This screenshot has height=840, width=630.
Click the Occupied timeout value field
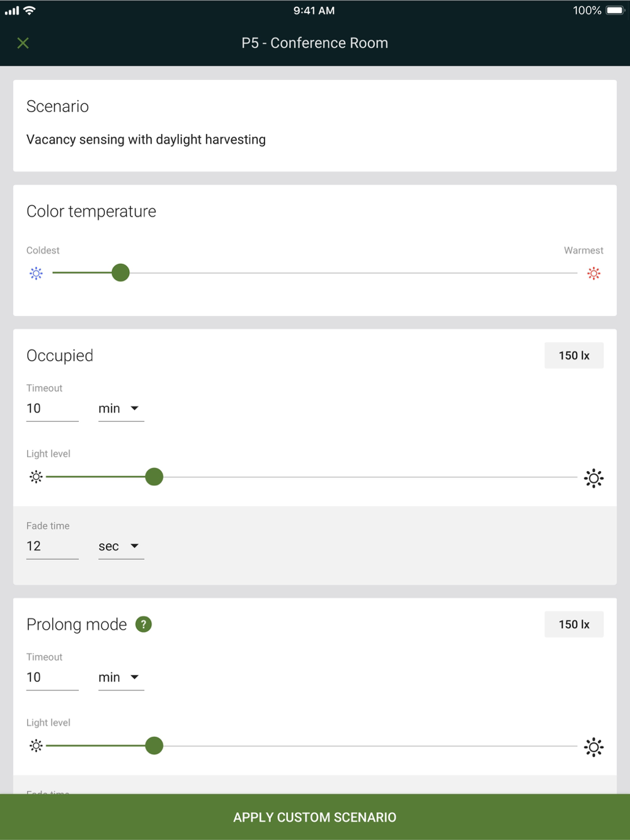(x=52, y=409)
